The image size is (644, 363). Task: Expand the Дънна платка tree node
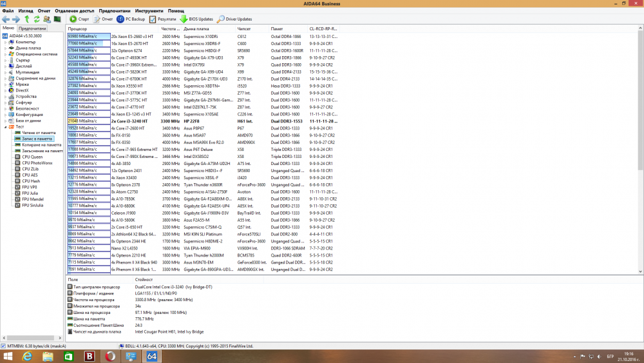pyautogui.click(x=5, y=48)
